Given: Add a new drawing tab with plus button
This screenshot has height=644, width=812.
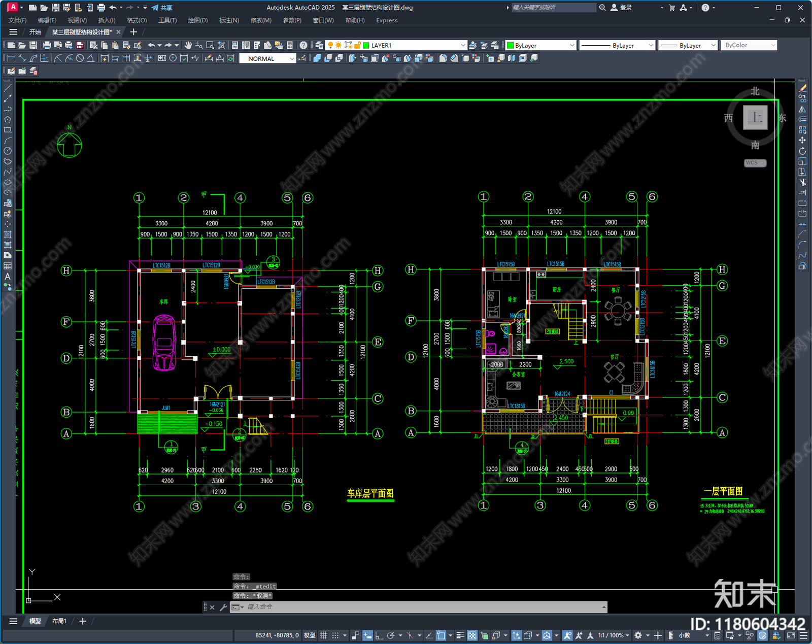Looking at the screenshot, I should (x=134, y=32).
